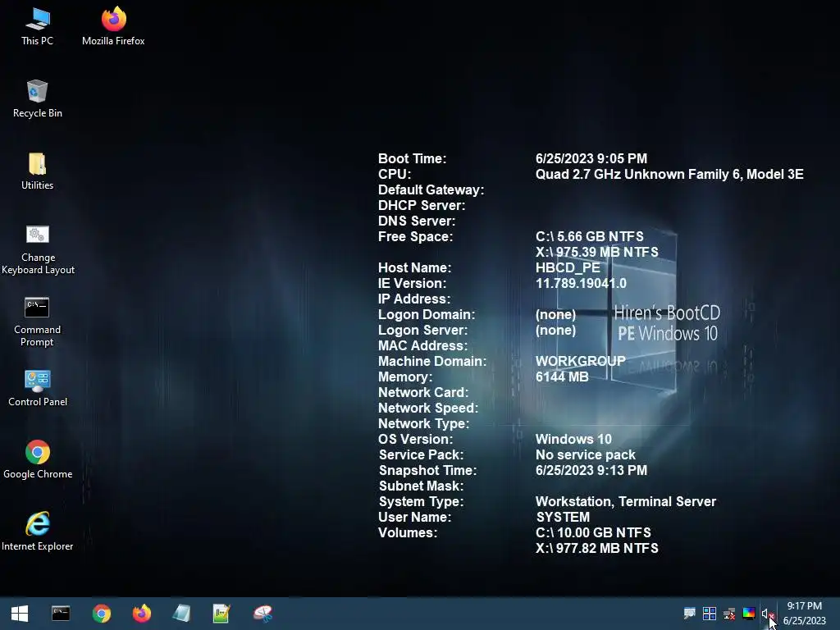Image resolution: width=840 pixels, height=630 pixels.
Task: Open the taskbar clock showing 9:17 PM
Action: pos(805,614)
